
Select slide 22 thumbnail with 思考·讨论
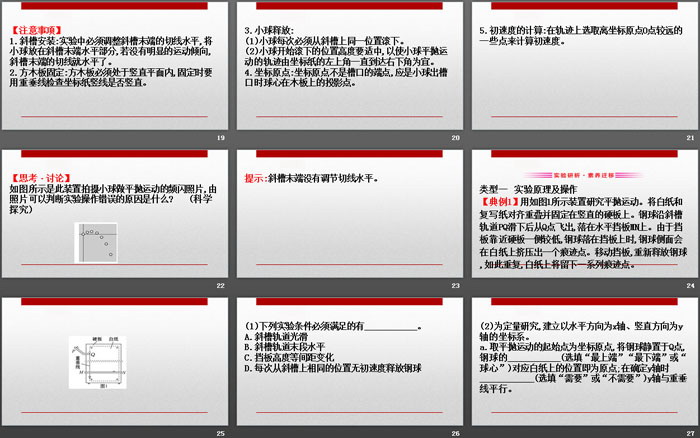115,214
